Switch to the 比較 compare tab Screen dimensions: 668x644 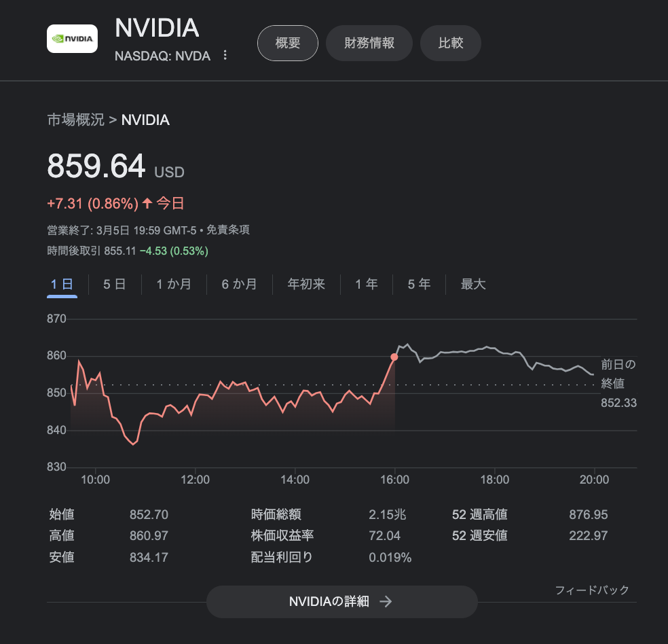pyautogui.click(x=450, y=43)
